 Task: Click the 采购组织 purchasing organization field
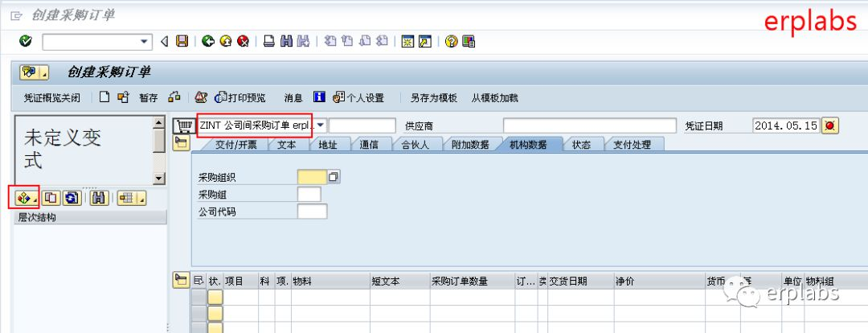pyautogui.click(x=312, y=177)
